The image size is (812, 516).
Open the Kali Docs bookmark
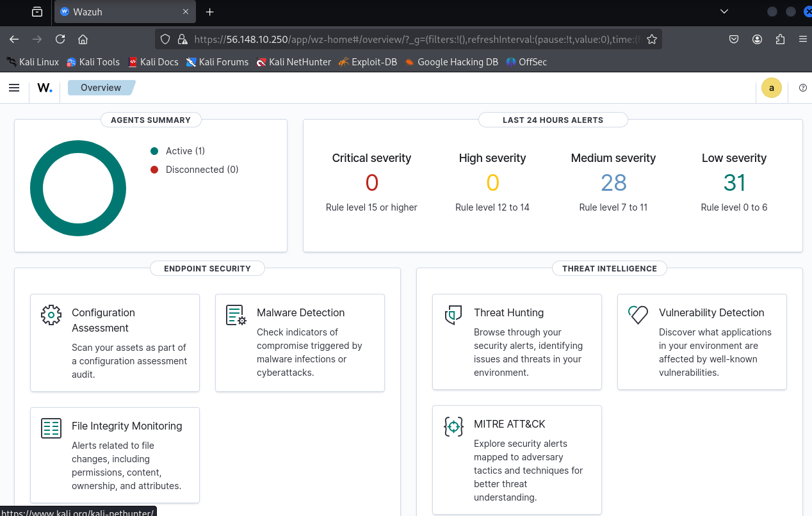[x=153, y=62]
